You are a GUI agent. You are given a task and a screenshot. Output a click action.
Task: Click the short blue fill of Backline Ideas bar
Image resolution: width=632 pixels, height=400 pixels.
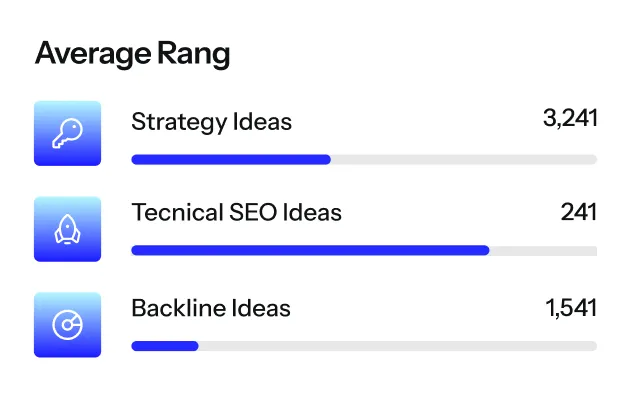pyautogui.click(x=165, y=346)
